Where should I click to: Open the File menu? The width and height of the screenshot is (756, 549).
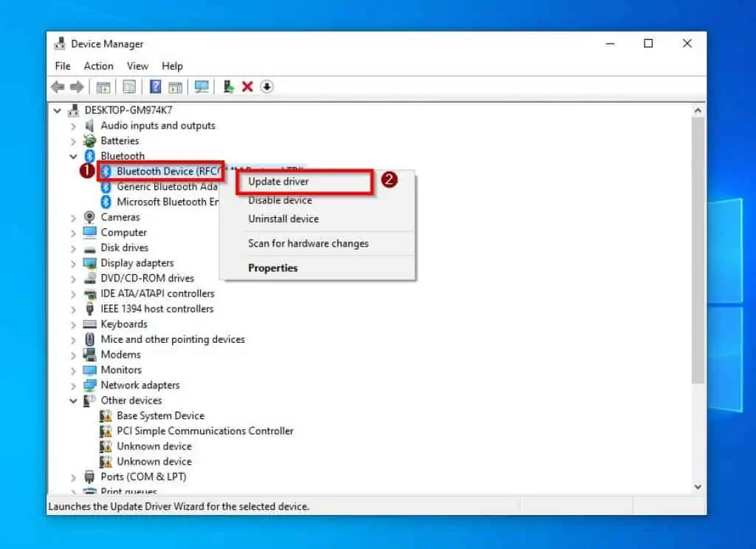[x=63, y=66]
